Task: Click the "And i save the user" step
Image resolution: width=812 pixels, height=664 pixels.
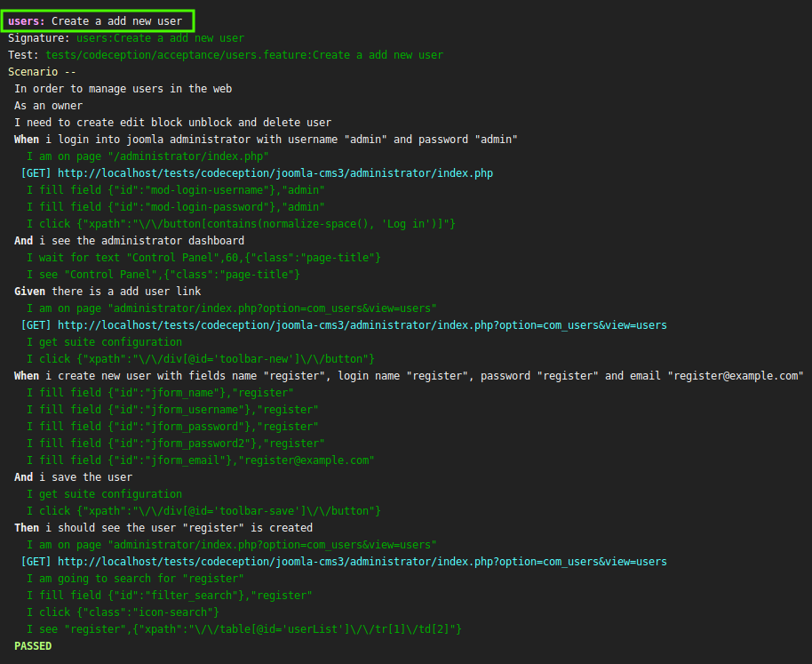Action: click(74, 477)
